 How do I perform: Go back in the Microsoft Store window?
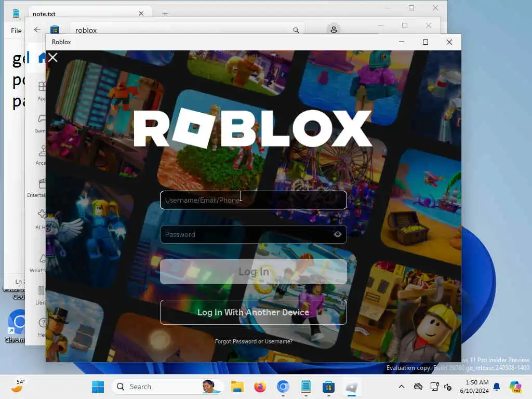pos(37,30)
